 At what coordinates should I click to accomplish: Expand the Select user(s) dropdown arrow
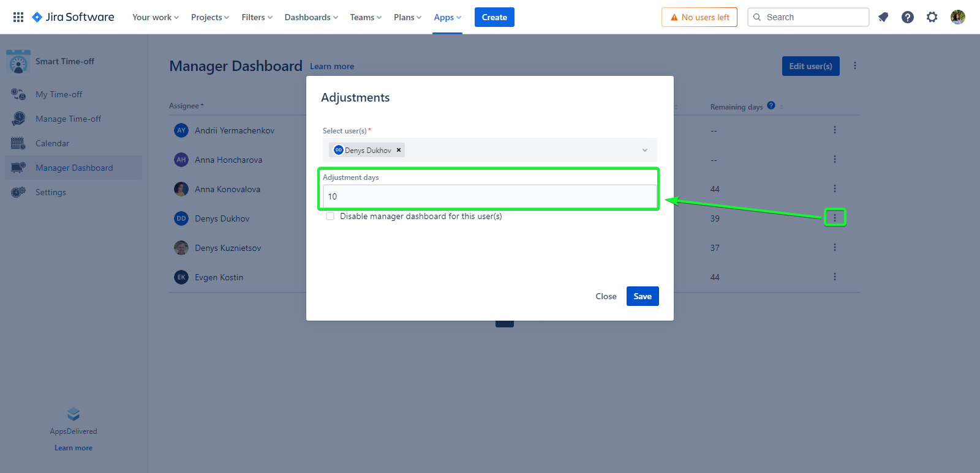pos(644,150)
